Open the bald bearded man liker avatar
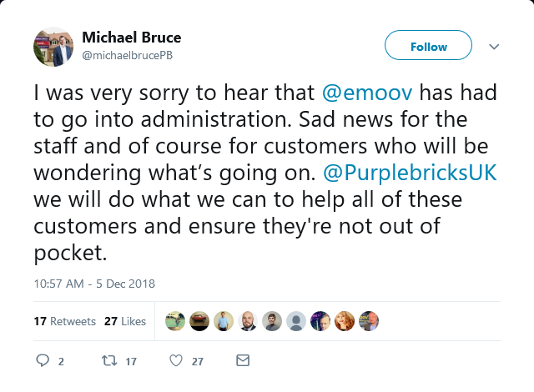Viewport: 534px width, 392px height. 248,321
